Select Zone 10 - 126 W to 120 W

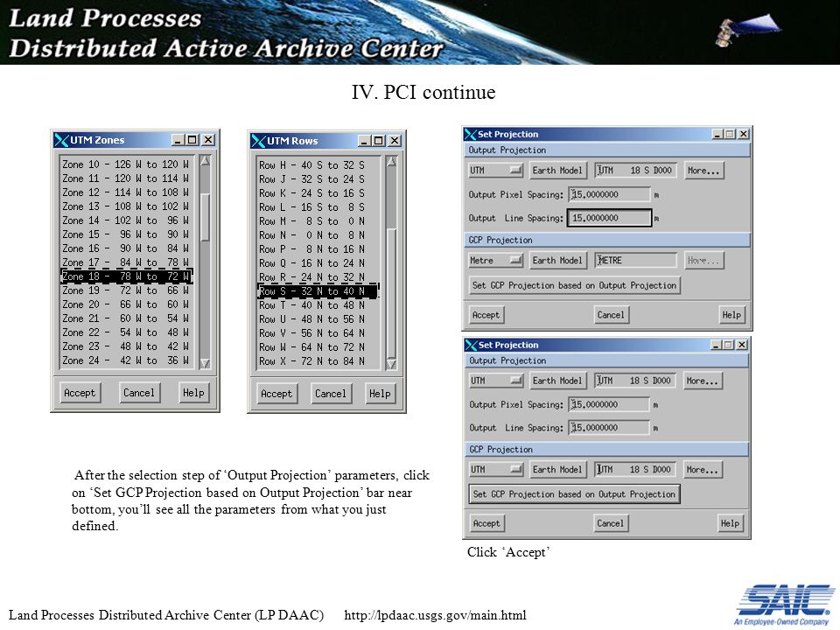pos(126,164)
